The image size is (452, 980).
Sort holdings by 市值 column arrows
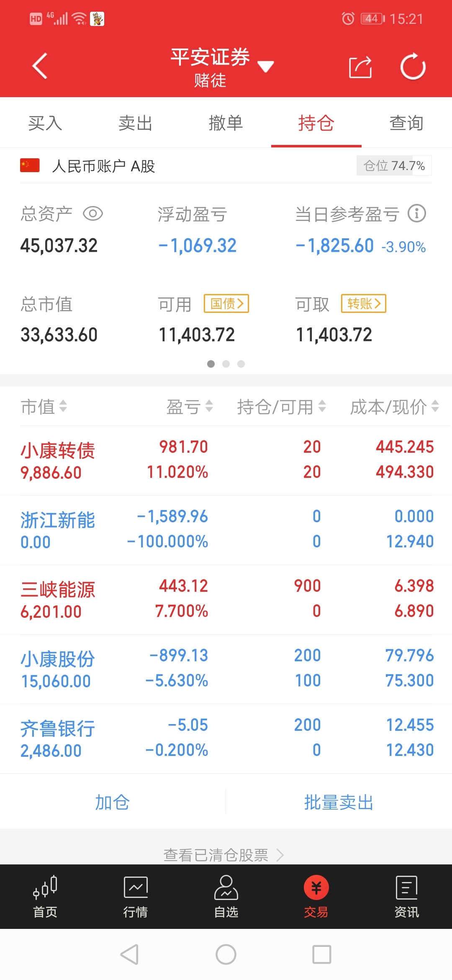click(x=63, y=406)
